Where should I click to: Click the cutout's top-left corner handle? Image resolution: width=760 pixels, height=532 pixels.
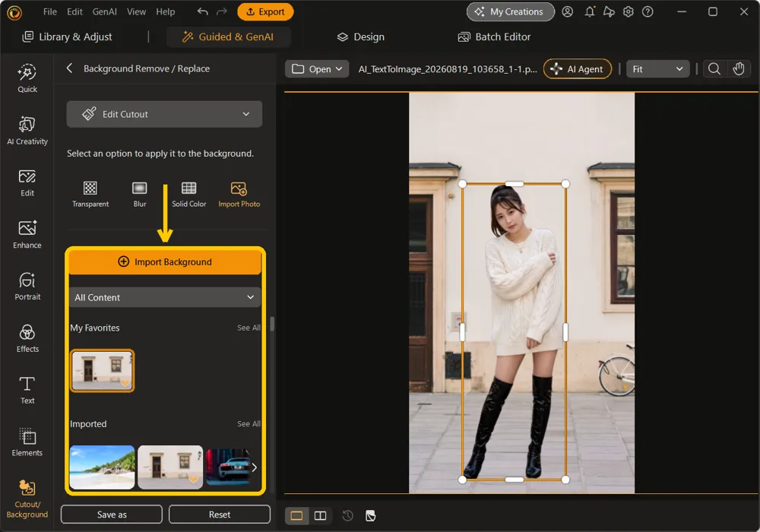point(462,184)
